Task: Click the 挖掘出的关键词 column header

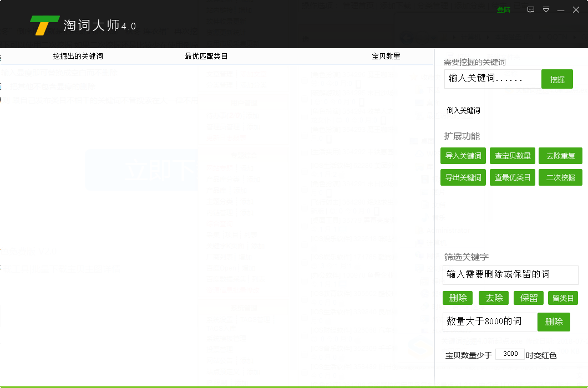Action: 78,56
